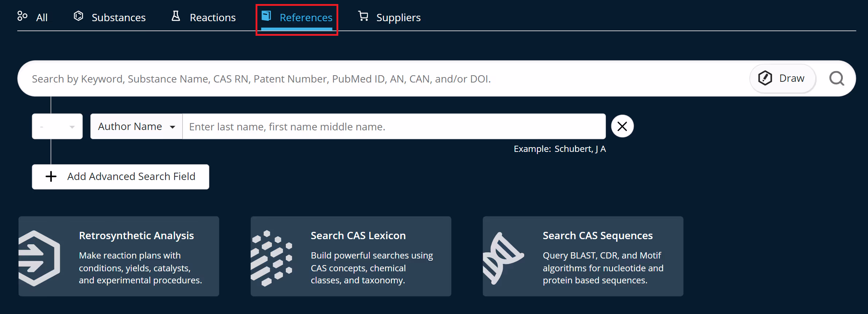Open the boolean operator dropdown
Image resolution: width=868 pixels, height=314 pixels.
pos(57,126)
